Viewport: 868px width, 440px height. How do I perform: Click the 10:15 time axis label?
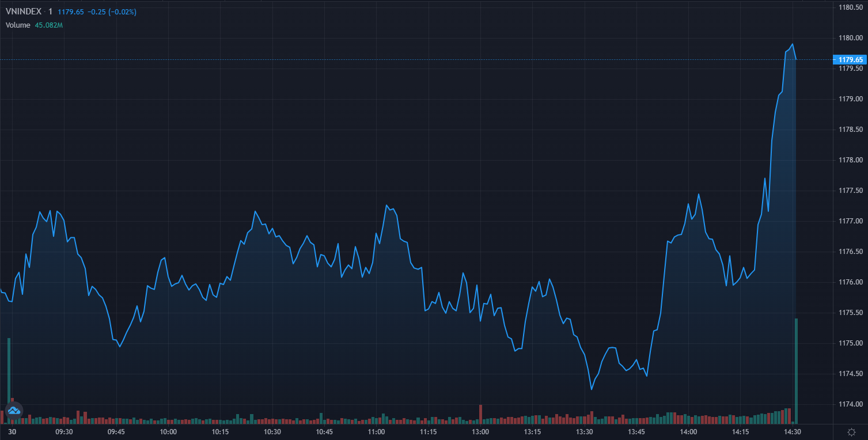[220, 432]
